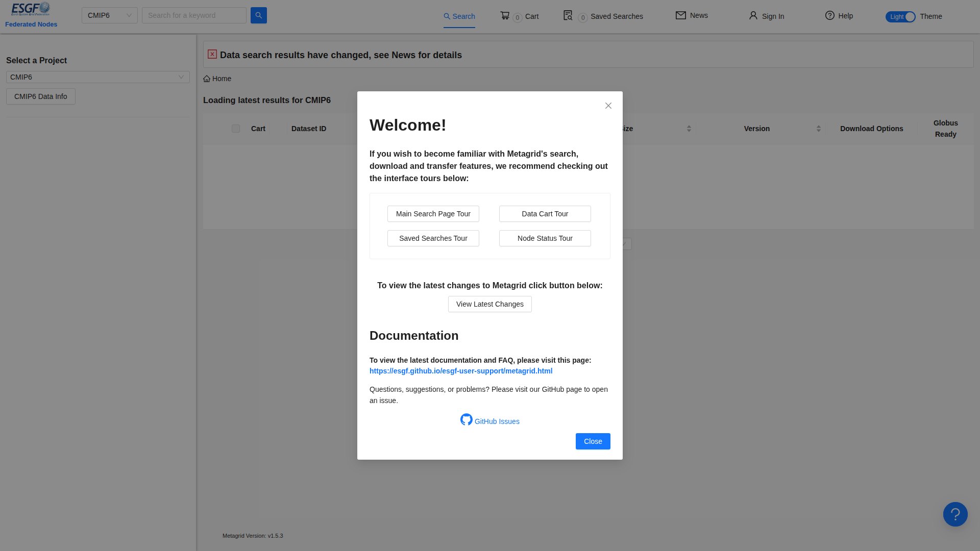This screenshot has height=551, width=980.
Task: Open the Select a Project dropdown
Action: [98, 77]
